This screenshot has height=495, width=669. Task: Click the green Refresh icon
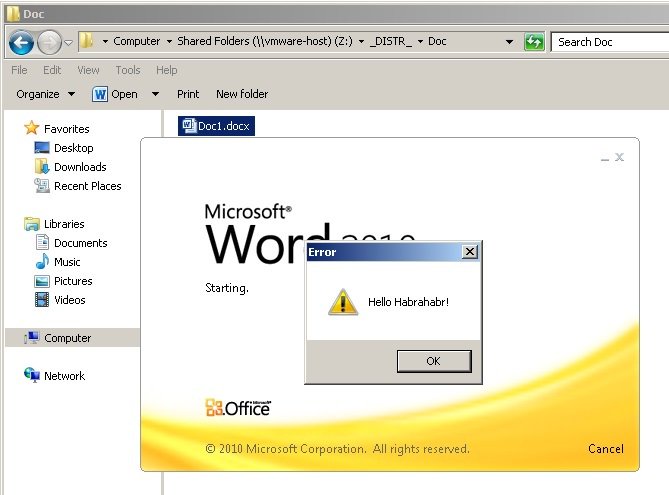pyautogui.click(x=534, y=42)
